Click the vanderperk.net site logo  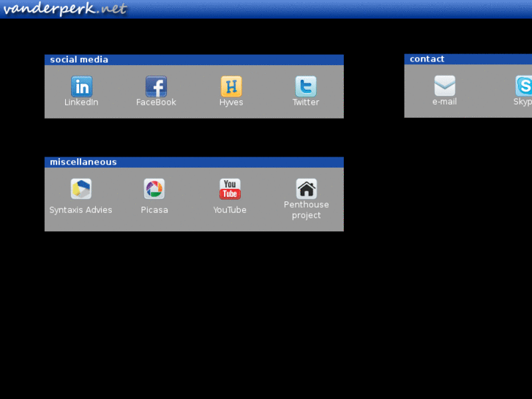point(65,9)
